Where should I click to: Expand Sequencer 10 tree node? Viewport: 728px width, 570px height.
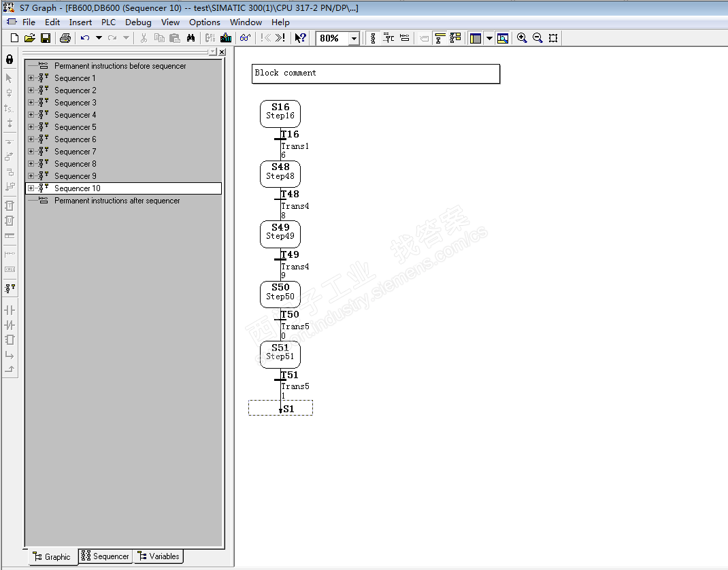coord(31,188)
